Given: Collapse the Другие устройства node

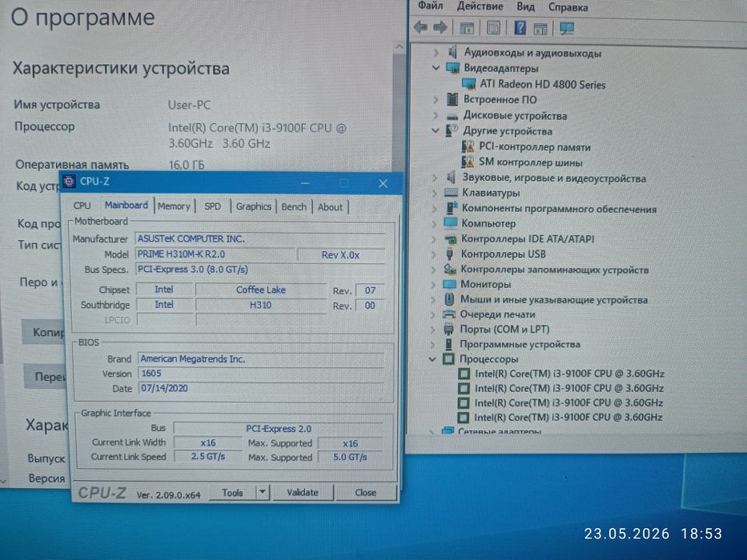Looking at the screenshot, I should tap(435, 130).
